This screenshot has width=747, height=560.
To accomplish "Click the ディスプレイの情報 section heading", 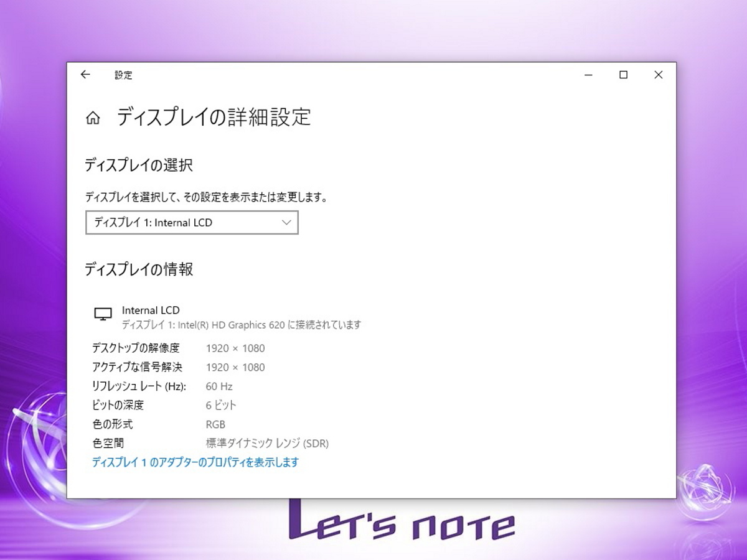I will 138,269.
